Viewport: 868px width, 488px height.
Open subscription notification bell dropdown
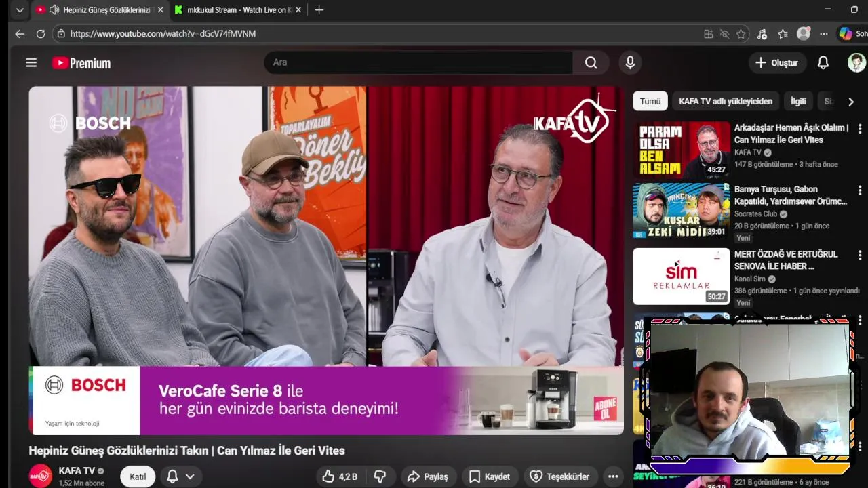pos(180,476)
